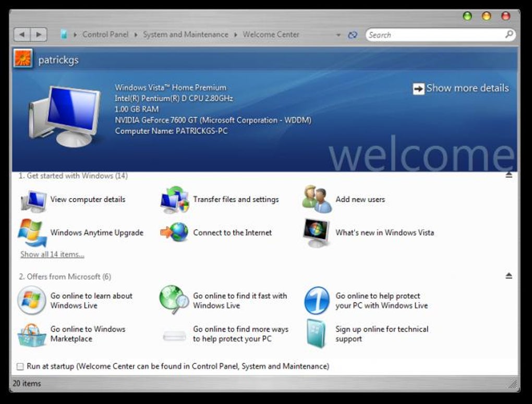Screen dimensions: 532x404
Task: Open the What's new in Windows Vista monitor icon
Action: 316,233
